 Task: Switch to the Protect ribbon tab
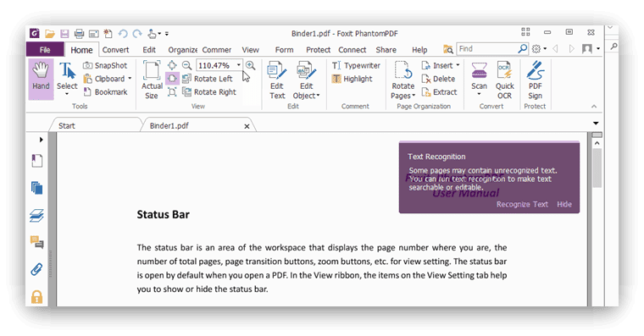tap(318, 50)
